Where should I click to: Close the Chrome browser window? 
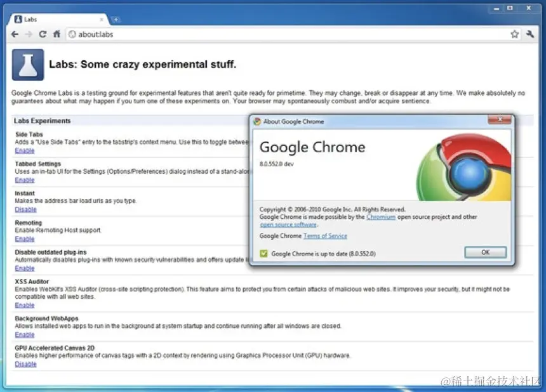(x=529, y=8)
